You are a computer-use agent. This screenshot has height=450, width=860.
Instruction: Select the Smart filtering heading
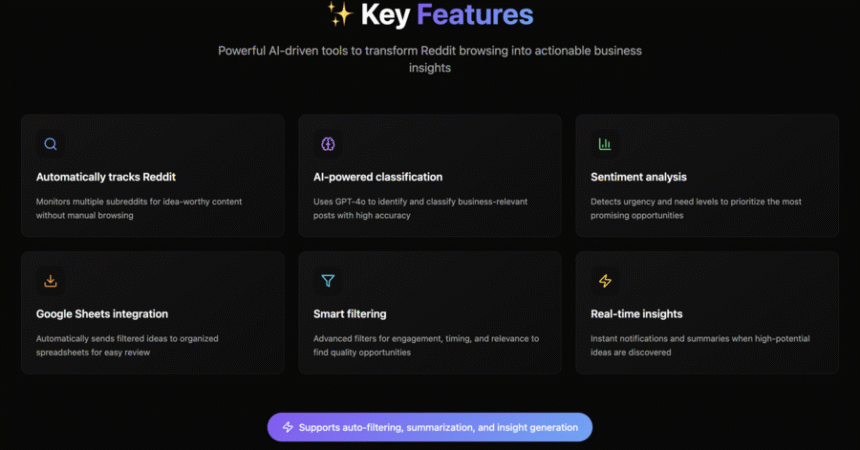click(350, 314)
